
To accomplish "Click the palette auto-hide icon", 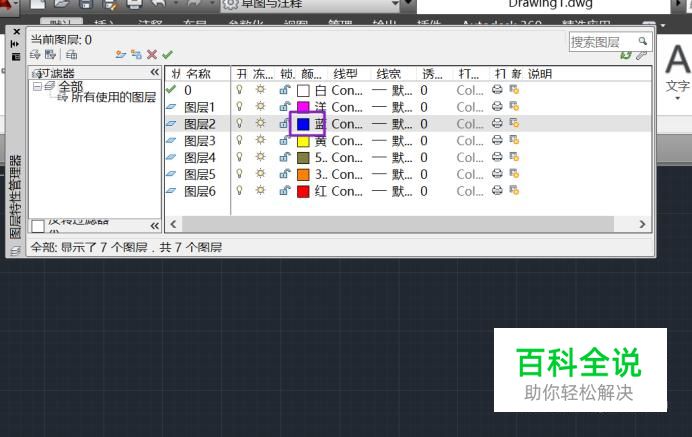I will (x=15, y=44).
